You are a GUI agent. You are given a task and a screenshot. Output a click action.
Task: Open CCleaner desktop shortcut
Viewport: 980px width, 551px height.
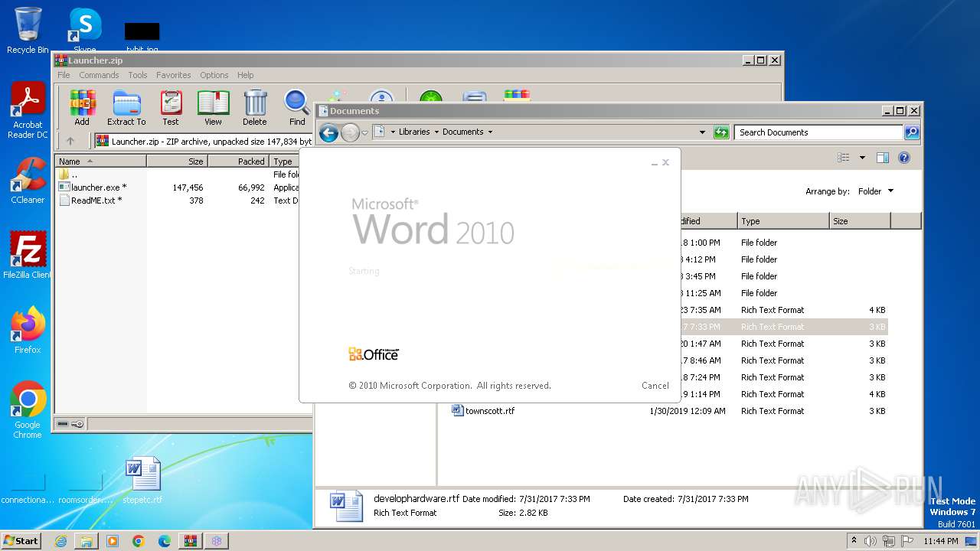click(28, 181)
